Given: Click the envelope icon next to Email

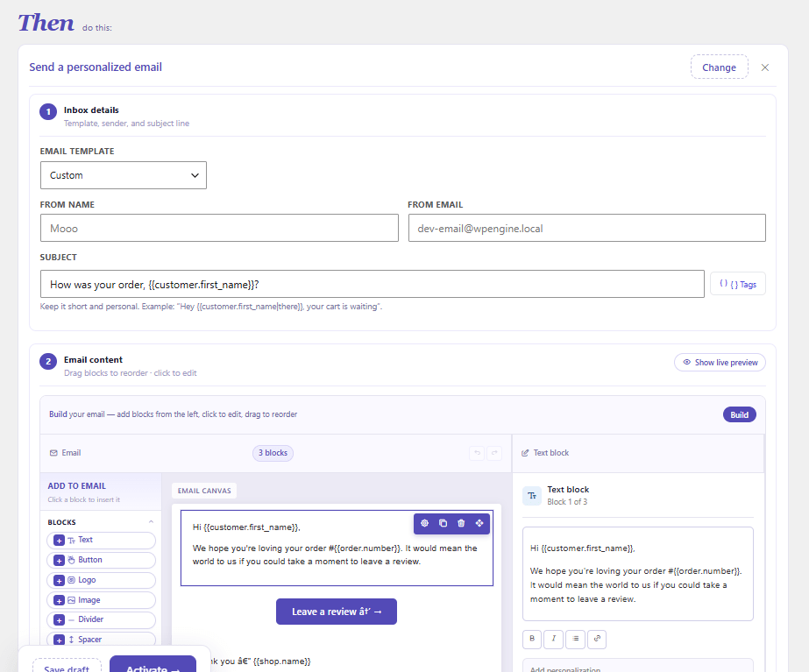Looking at the screenshot, I should [x=53, y=453].
